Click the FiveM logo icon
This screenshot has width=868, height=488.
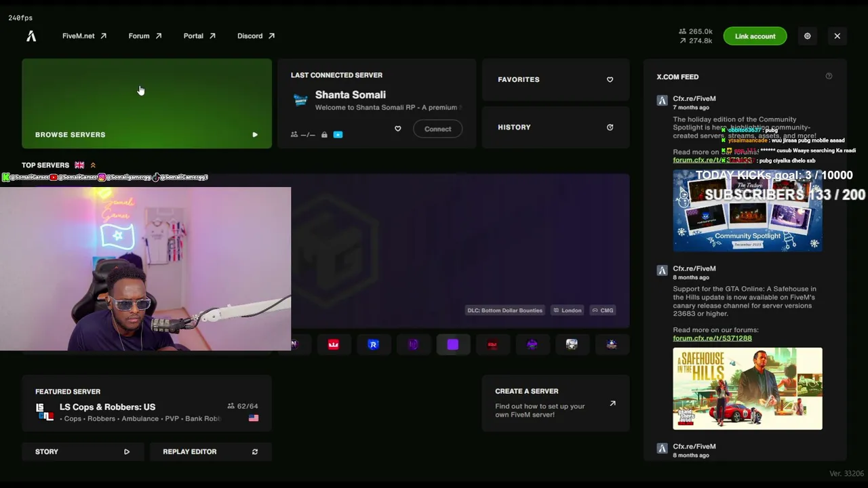tap(31, 36)
